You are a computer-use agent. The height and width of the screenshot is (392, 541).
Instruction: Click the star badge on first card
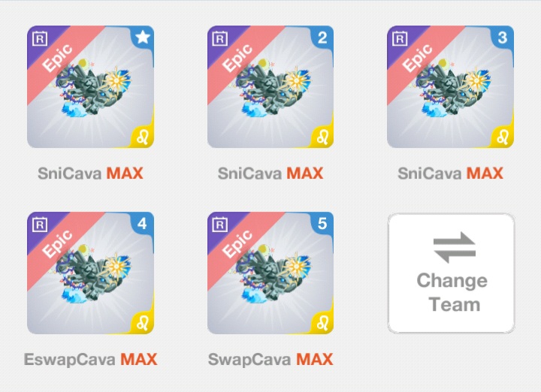tap(143, 38)
